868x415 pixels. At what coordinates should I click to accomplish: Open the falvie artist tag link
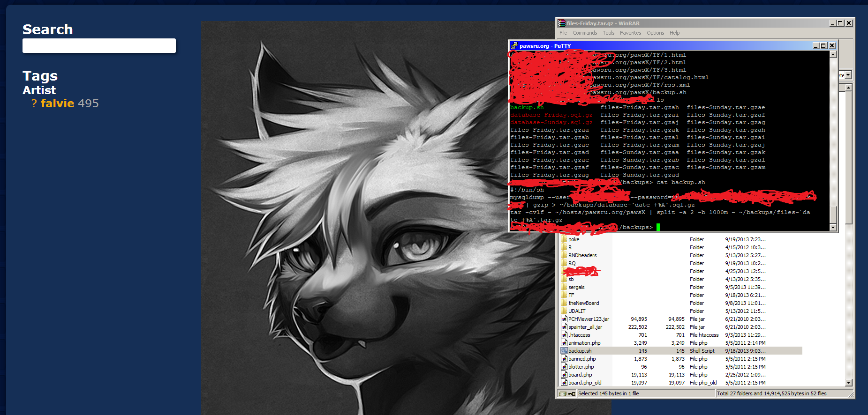coord(58,104)
